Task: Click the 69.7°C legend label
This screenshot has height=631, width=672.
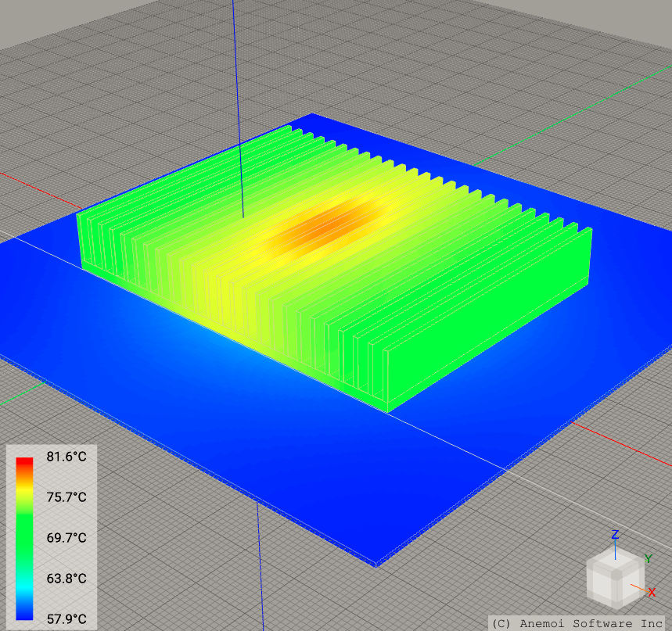Action: pos(66,538)
